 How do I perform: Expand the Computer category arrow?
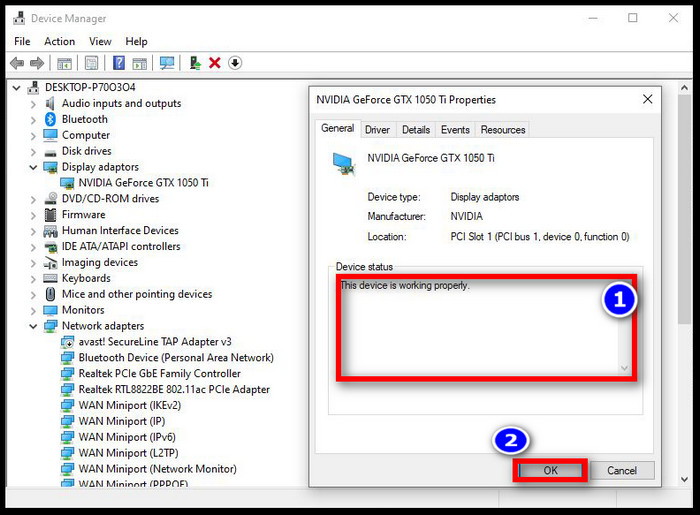(33, 136)
